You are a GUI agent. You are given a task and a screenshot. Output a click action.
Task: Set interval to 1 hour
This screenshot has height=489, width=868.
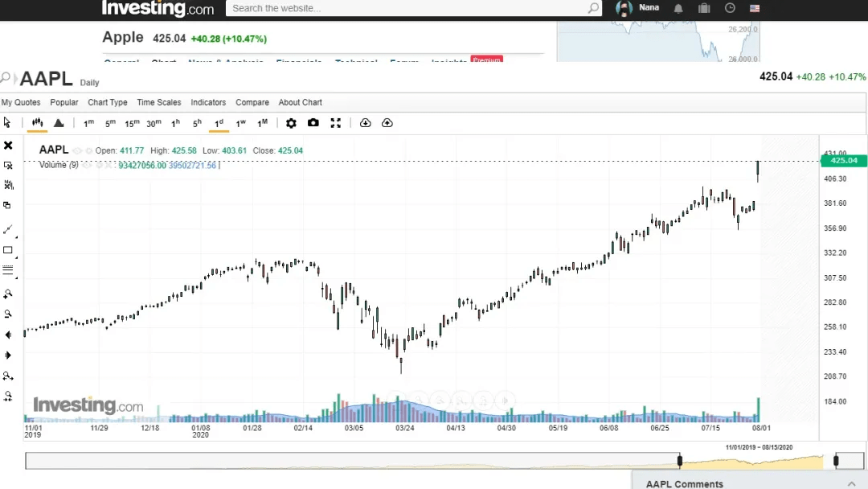(175, 123)
